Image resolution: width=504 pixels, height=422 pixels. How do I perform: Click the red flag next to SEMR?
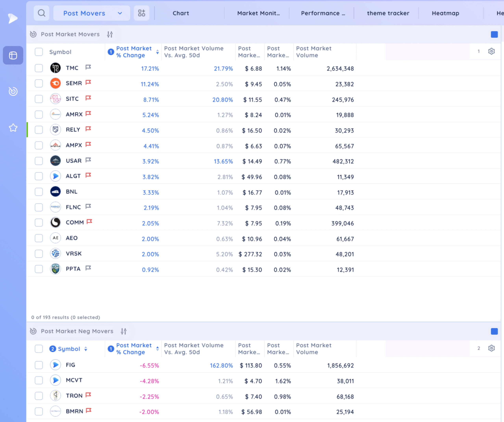pyautogui.click(x=88, y=82)
